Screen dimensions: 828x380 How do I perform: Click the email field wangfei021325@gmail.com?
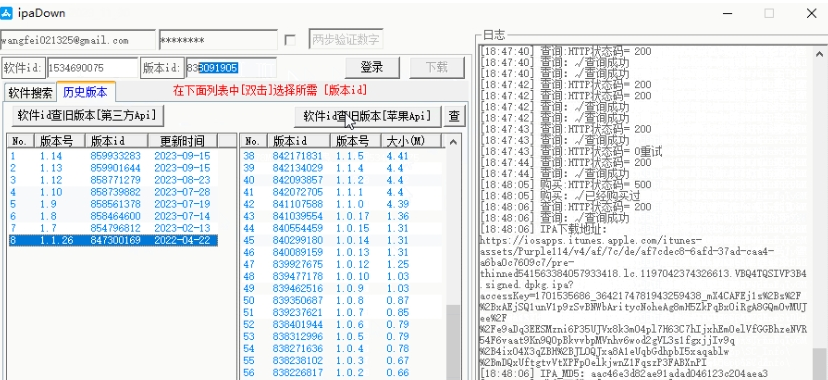point(78,40)
